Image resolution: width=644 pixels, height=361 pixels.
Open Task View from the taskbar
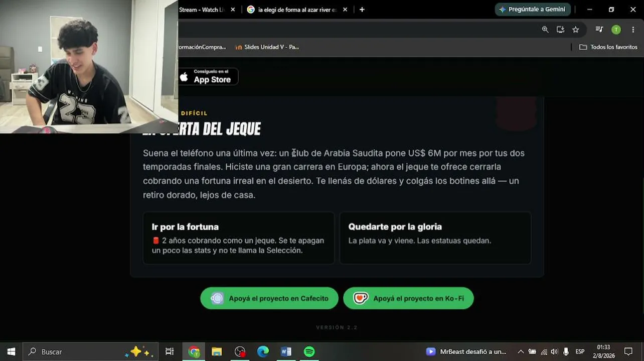(170, 351)
